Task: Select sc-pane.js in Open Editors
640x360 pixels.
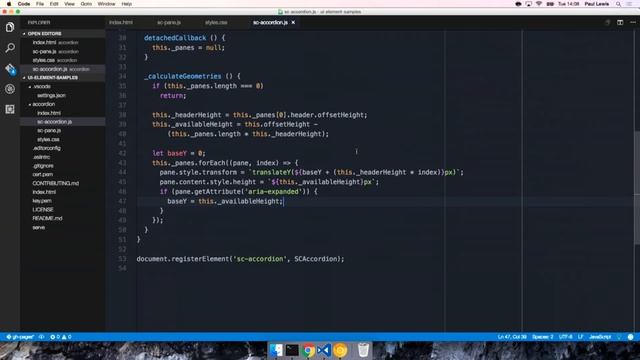Action: pos(63,51)
